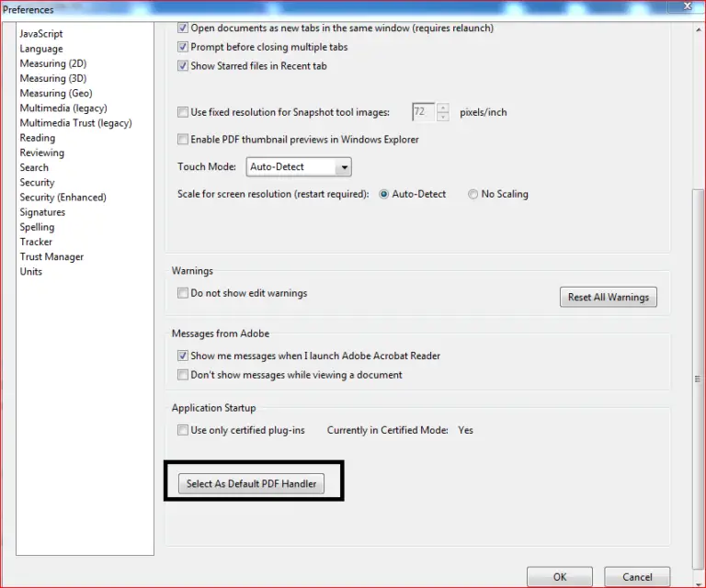Confirm preferences with OK

coord(560,577)
